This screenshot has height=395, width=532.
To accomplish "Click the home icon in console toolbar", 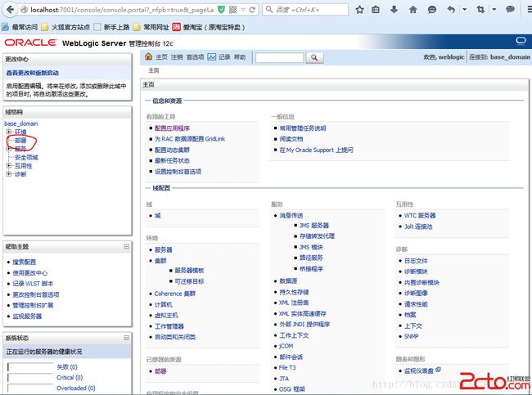I will click(149, 57).
